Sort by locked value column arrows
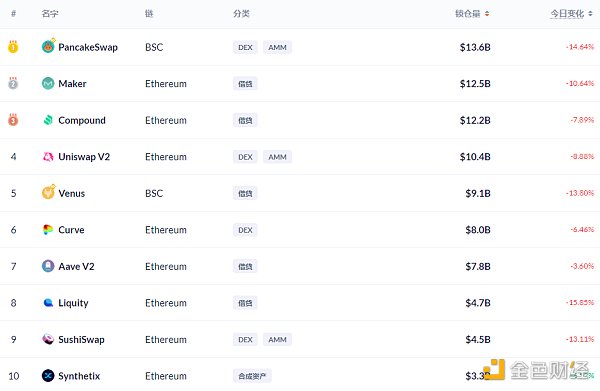The width and height of the screenshot is (600, 391). [x=487, y=14]
